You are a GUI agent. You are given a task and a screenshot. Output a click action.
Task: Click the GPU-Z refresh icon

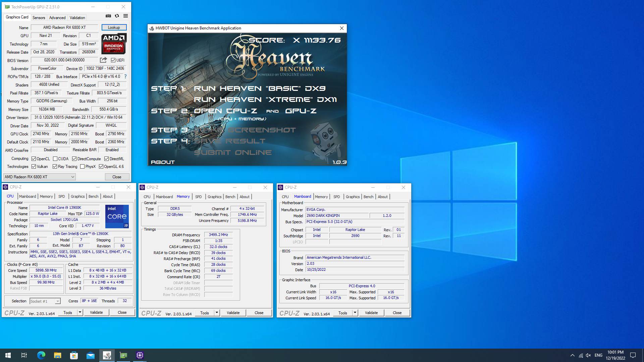(117, 16)
